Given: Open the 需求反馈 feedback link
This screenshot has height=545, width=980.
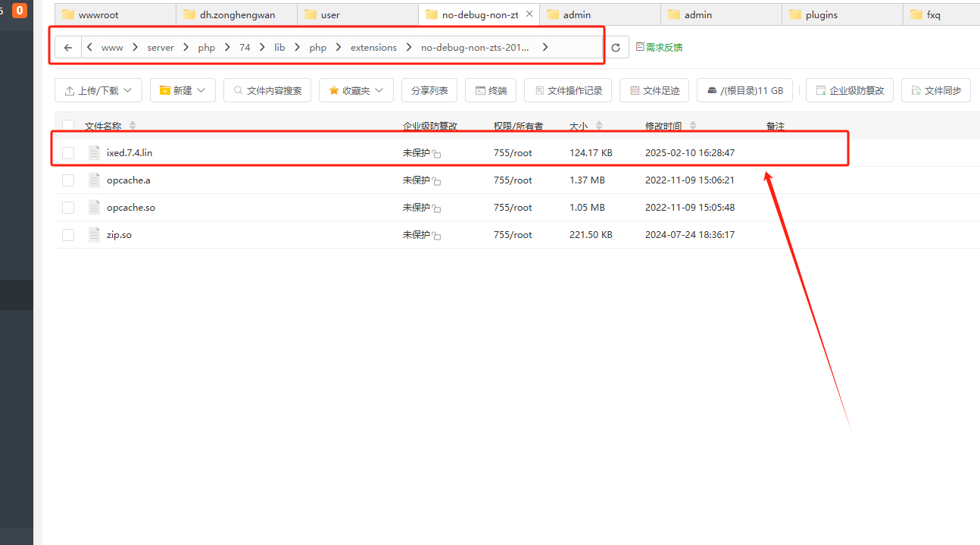Looking at the screenshot, I should pos(659,48).
